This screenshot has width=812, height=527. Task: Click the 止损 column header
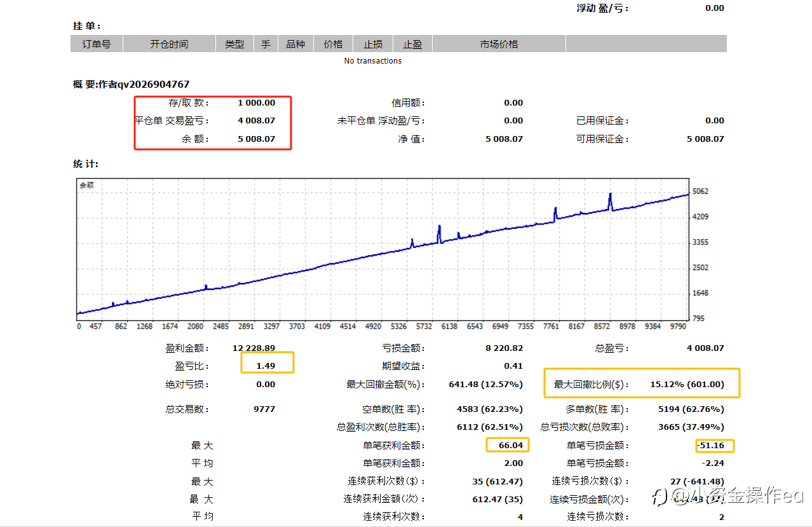[373, 44]
